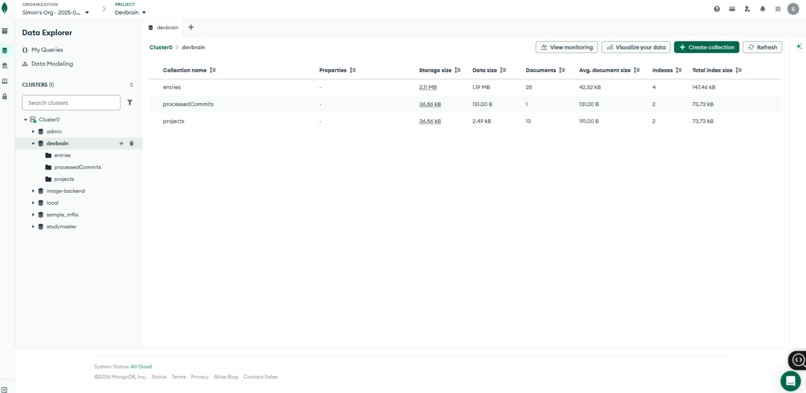Open Atlas Blog footer link
Image resolution: width=806 pixels, height=393 pixels.
pos(226,377)
